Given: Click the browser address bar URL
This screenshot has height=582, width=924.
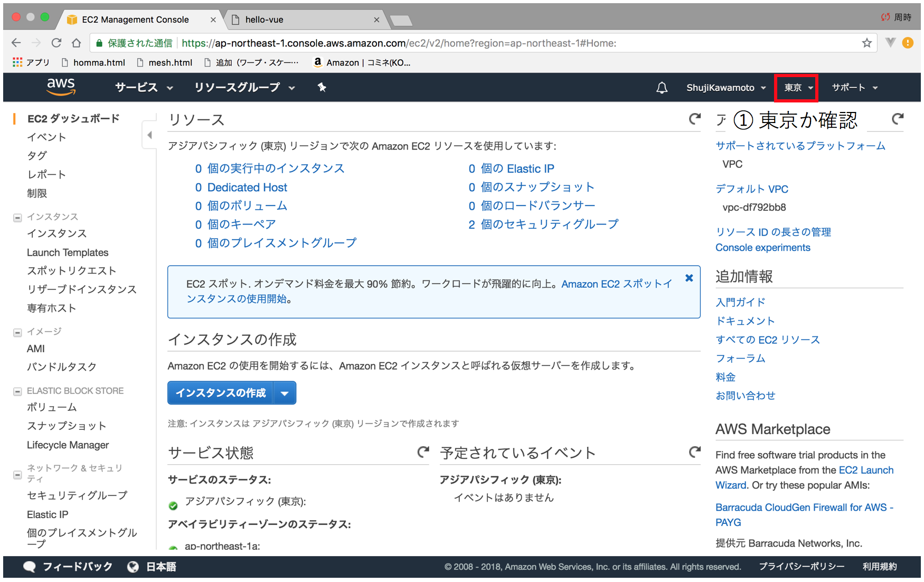Looking at the screenshot, I should pyautogui.click(x=399, y=43).
